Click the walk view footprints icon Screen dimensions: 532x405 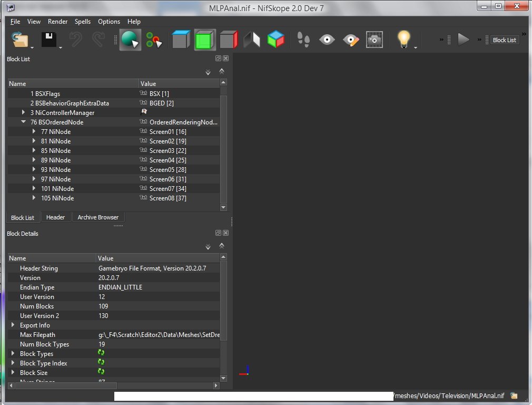[x=303, y=40]
